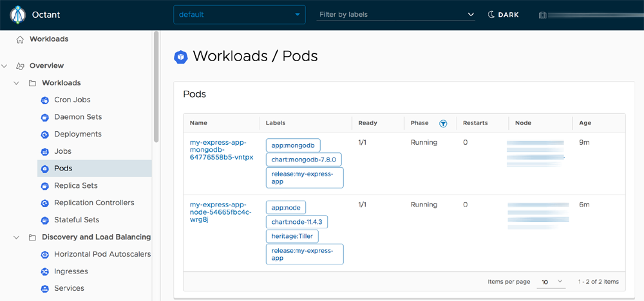Collapse the Overview tree section
644x301 pixels.
tap(5, 66)
